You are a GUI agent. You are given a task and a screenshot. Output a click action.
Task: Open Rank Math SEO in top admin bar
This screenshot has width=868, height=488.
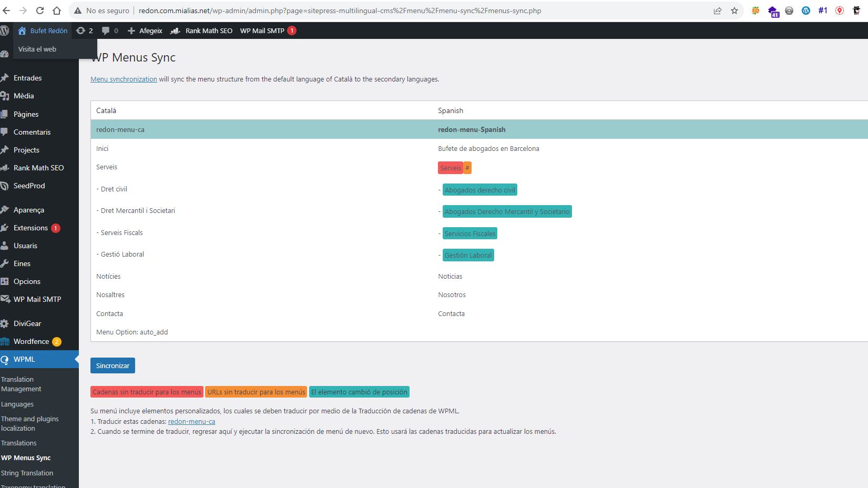(x=201, y=30)
